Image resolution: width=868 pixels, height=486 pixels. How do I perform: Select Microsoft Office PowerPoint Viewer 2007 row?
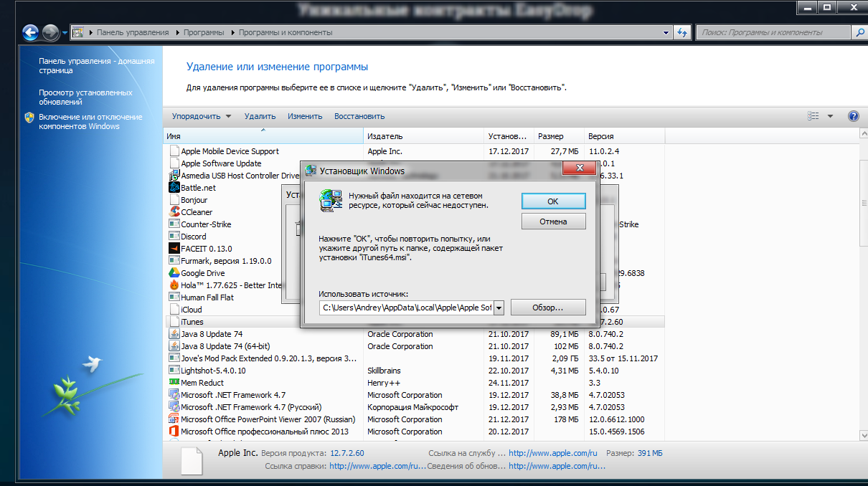415,419
